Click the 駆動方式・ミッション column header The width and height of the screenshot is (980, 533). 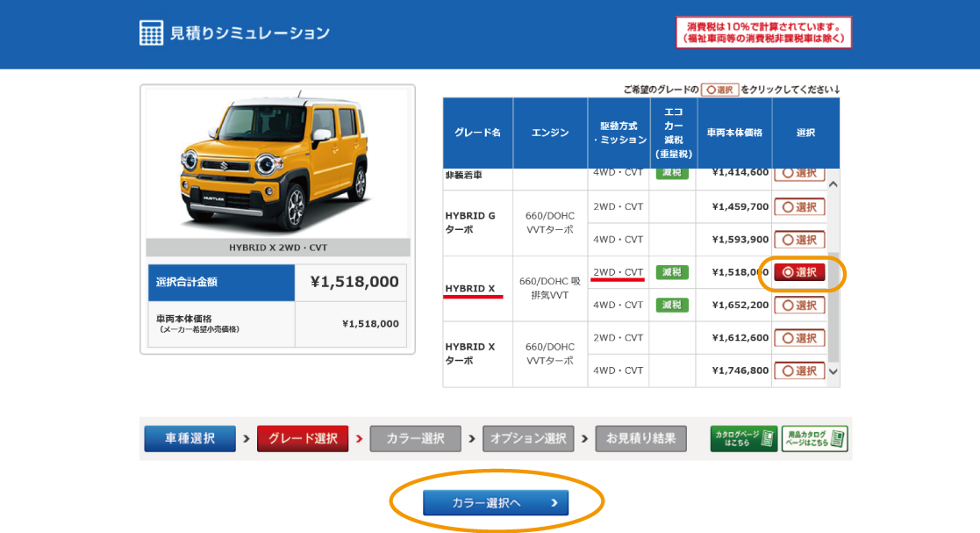(619, 133)
